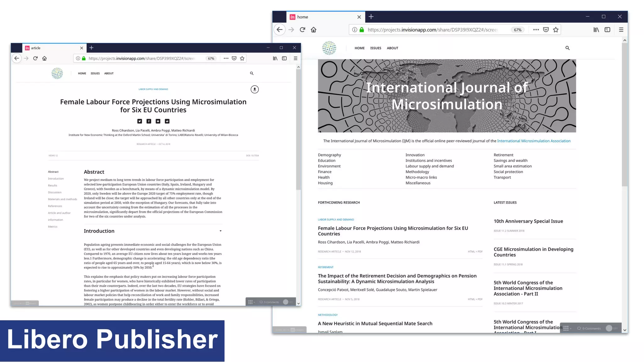Bookmark page with star in home window
644x362 pixels.
pos(556,30)
